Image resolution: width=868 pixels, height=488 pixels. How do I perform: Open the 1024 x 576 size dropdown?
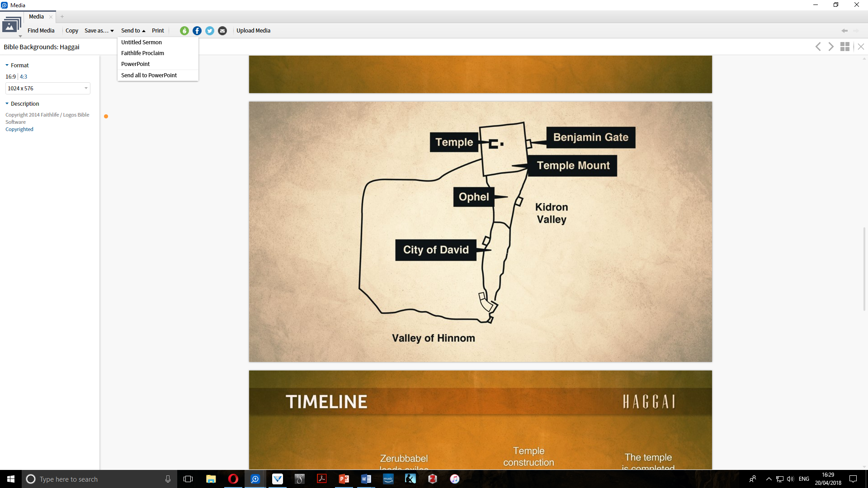pos(47,89)
